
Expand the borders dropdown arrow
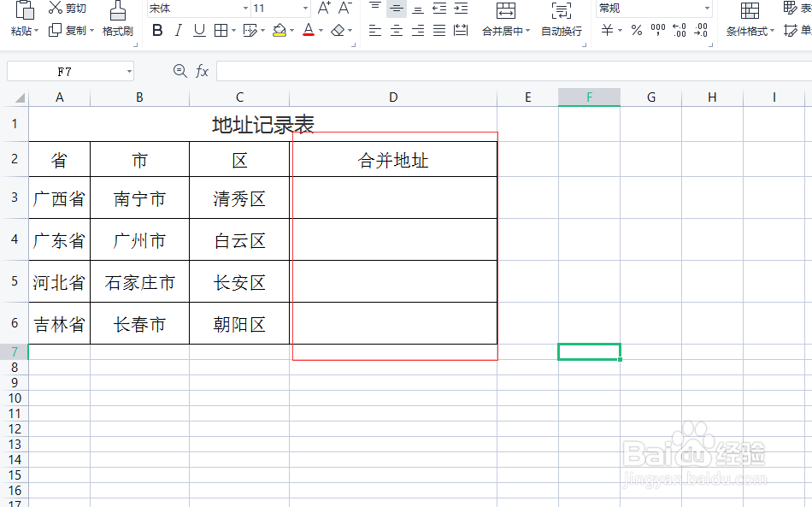click(233, 31)
